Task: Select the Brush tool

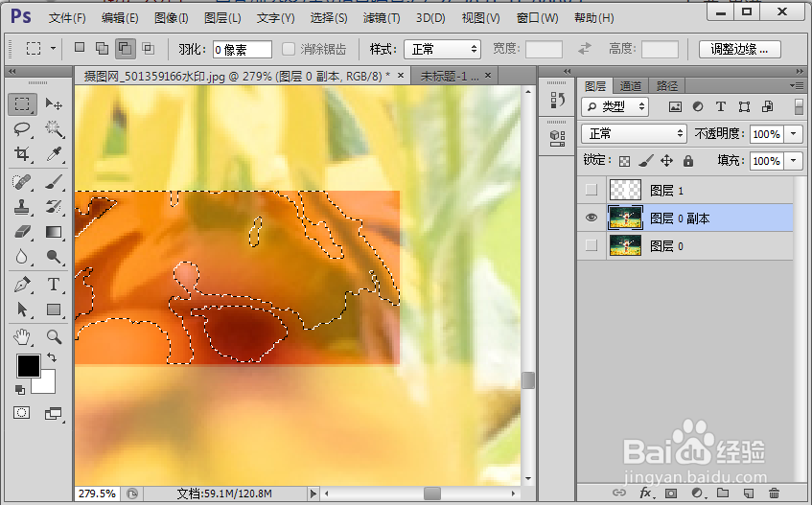Action: (54, 182)
